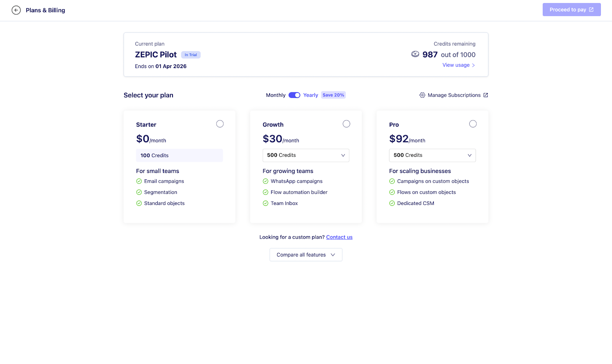Click the For small teams heading
This screenshot has height=364, width=612.
pos(158,171)
